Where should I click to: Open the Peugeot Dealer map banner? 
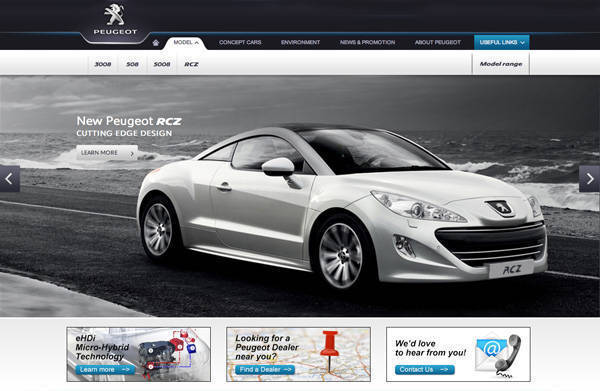[298, 354]
